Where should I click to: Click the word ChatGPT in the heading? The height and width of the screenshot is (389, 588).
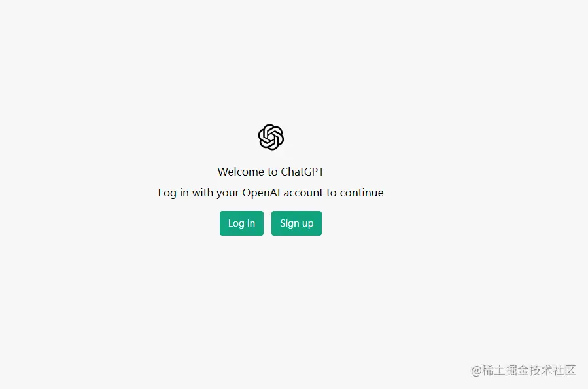tap(302, 172)
